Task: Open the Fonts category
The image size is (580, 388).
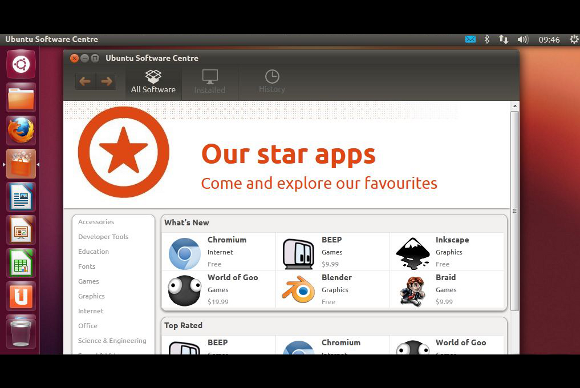Action: click(87, 266)
